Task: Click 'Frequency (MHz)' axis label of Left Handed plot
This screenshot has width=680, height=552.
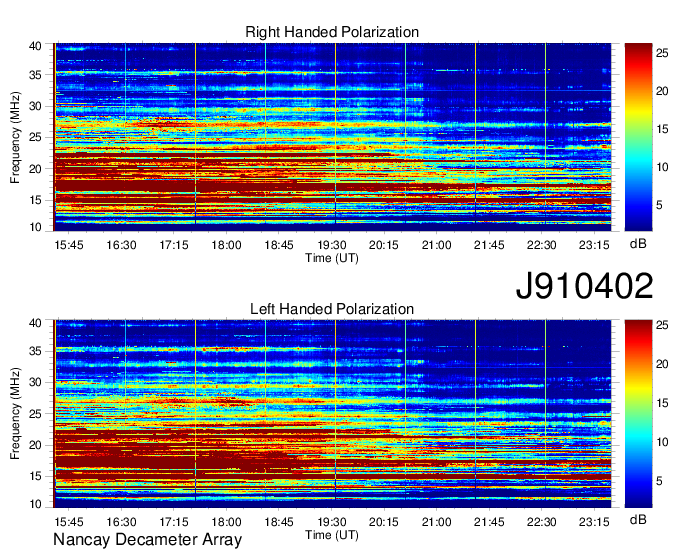Action: coord(15,414)
